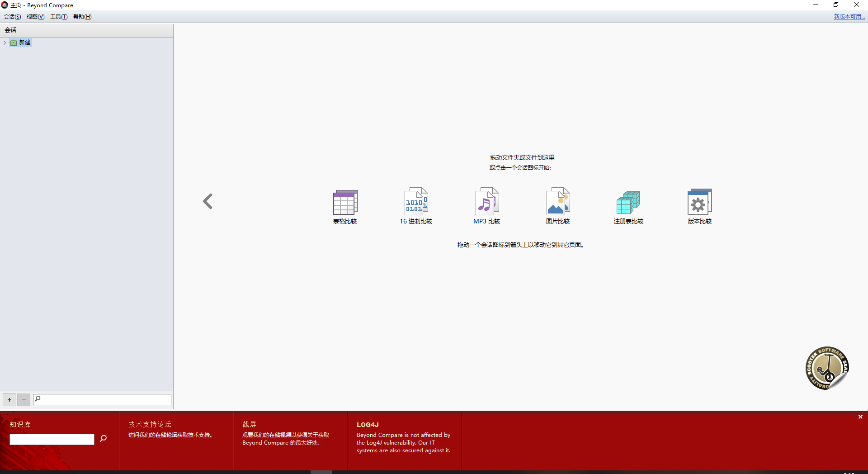Remove session with the minus button
The height and width of the screenshot is (474, 868).
(24, 400)
